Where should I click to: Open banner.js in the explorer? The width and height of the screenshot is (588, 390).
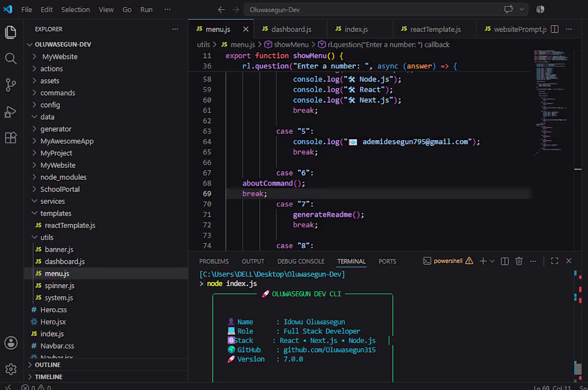106,250
